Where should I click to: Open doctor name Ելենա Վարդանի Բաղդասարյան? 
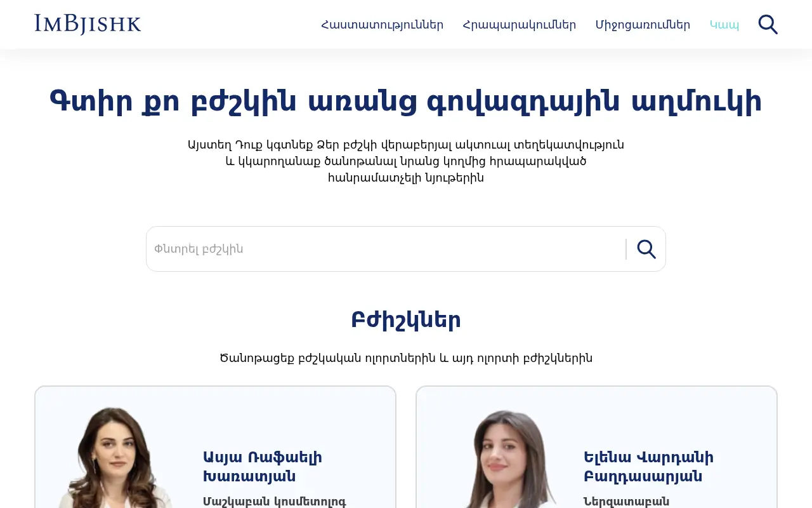tap(648, 467)
